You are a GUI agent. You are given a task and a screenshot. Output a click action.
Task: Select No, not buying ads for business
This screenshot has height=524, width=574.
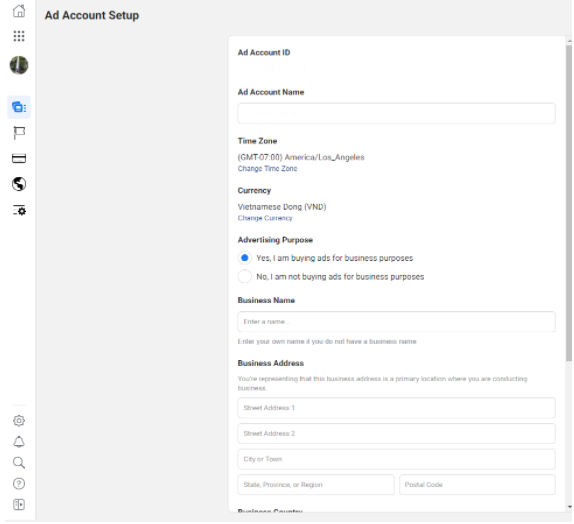tap(245, 276)
